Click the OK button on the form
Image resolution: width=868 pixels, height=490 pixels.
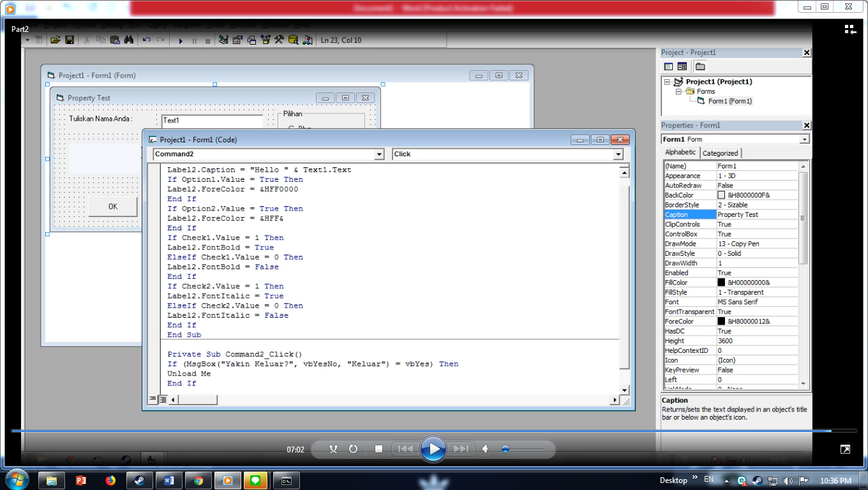pyautogui.click(x=113, y=206)
